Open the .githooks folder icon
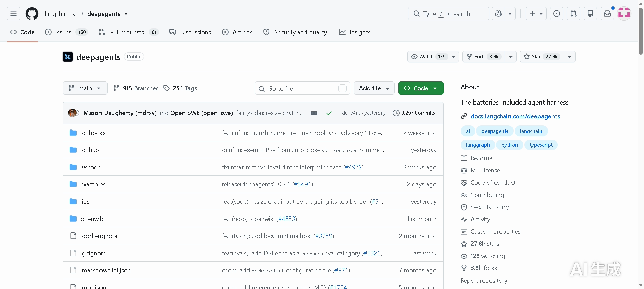Image resolution: width=644 pixels, height=289 pixels. [x=73, y=133]
